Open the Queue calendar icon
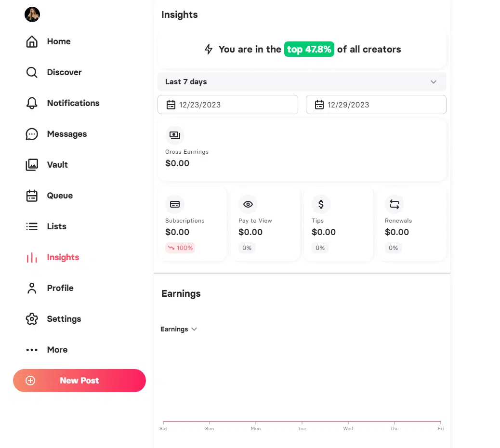The height and width of the screenshot is (448, 500). [32, 196]
